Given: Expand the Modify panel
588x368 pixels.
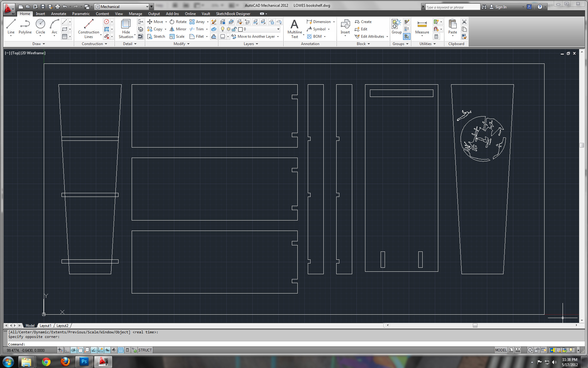Looking at the screenshot, I should coord(181,44).
